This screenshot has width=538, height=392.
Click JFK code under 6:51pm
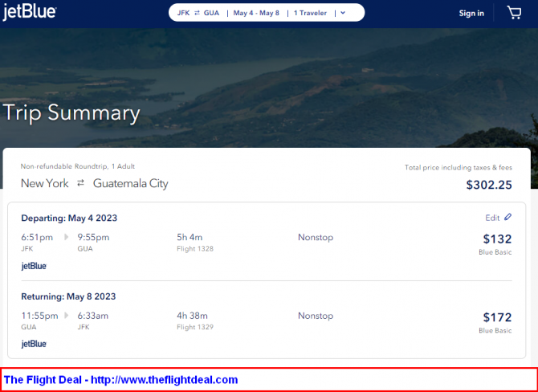click(27, 249)
